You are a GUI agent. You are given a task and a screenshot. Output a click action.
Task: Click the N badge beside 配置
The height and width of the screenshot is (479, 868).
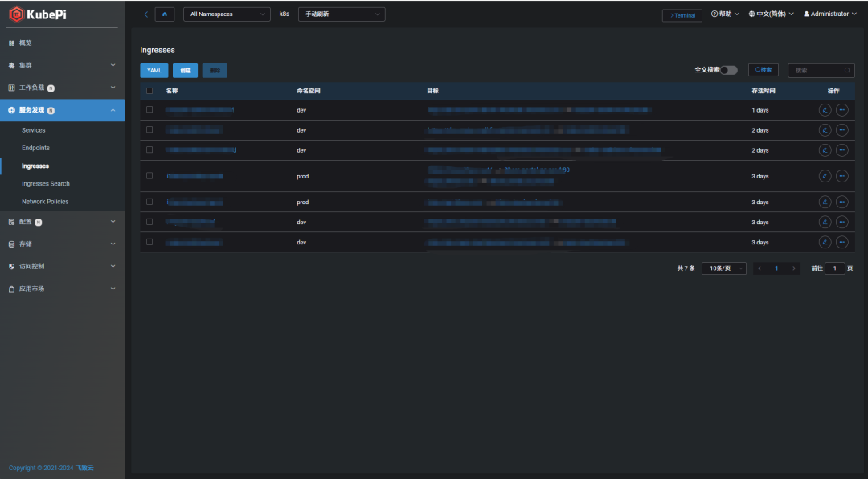click(39, 223)
